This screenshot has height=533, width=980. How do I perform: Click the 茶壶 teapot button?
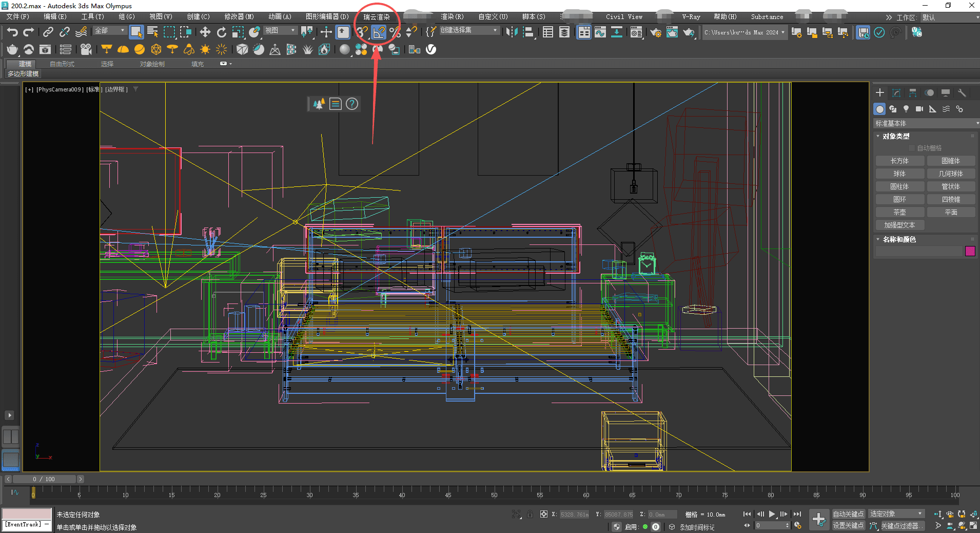[899, 213]
